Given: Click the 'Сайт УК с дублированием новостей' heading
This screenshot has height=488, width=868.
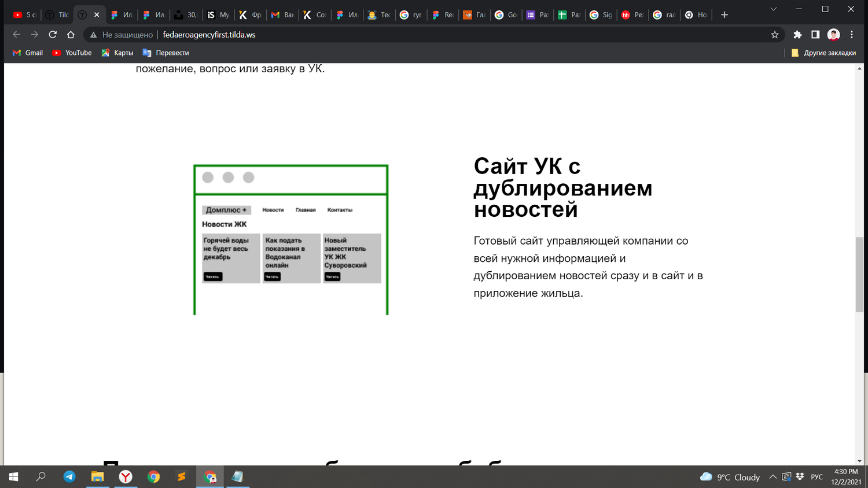Looking at the screenshot, I should tap(562, 188).
